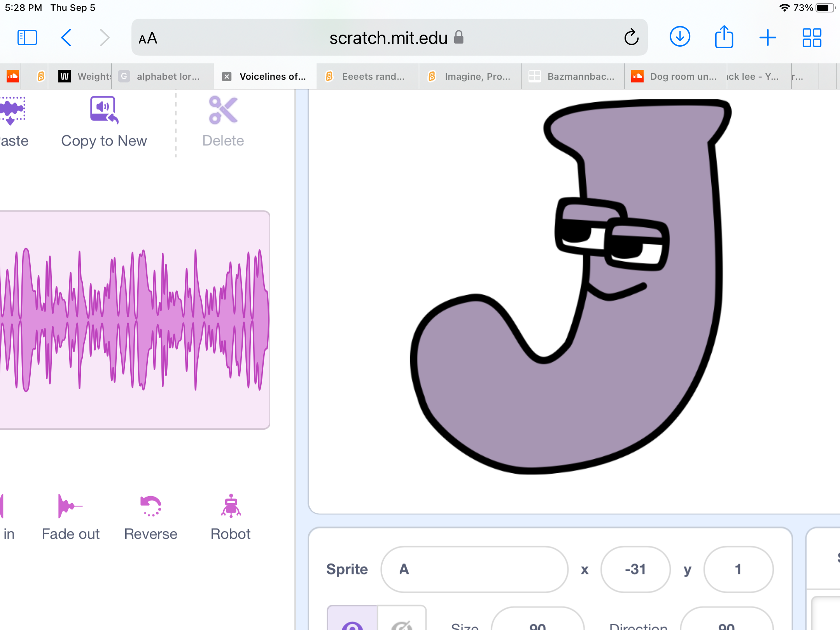Open the AA reader view menu
This screenshot has height=630, width=840.
[x=148, y=38]
